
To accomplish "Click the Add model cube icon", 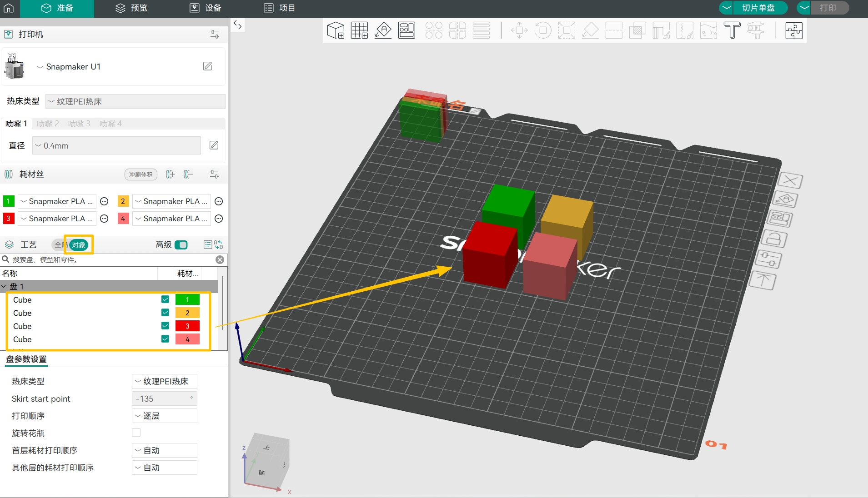I will pos(336,30).
